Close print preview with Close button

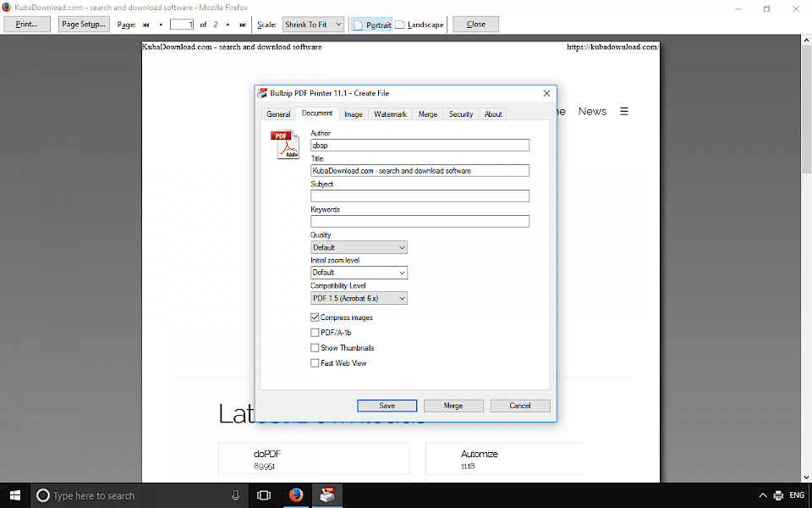[x=476, y=25]
